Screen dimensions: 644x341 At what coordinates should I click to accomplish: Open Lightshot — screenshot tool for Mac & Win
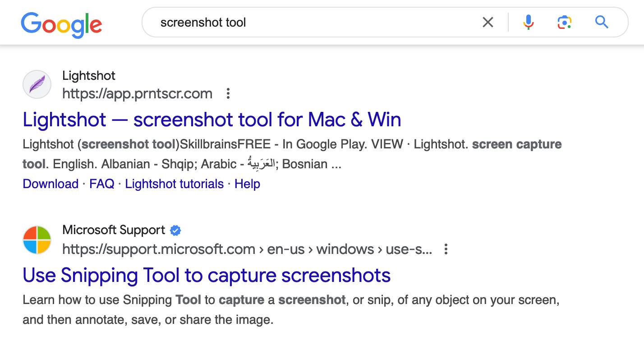pos(212,120)
